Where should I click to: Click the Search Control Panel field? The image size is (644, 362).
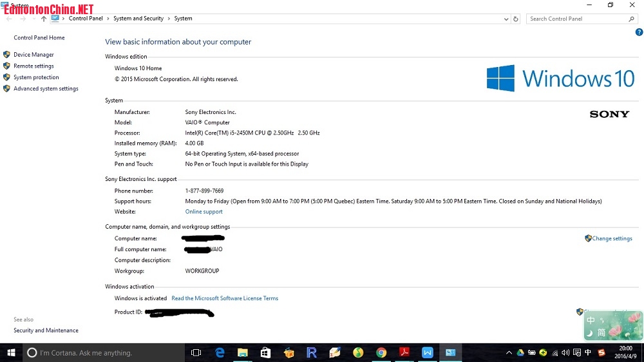[x=576, y=19]
